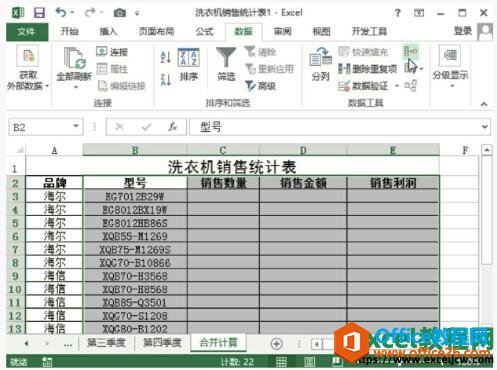Select the column F header
The image size is (497, 370).
(x=465, y=150)
